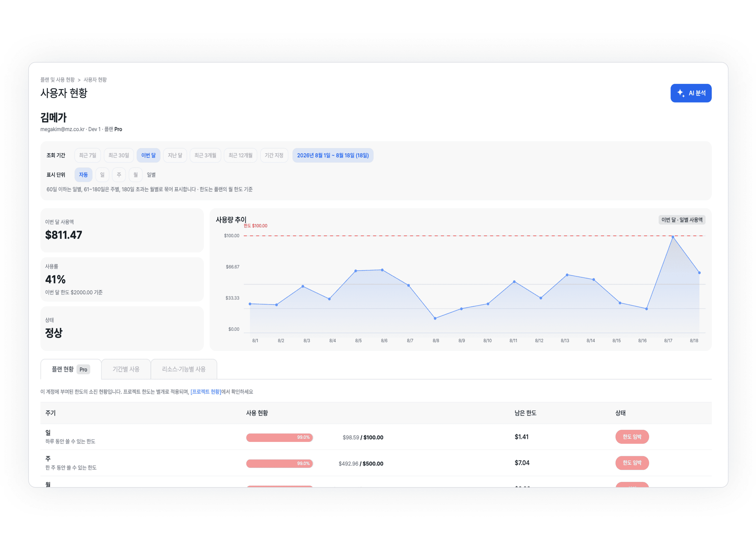Click the $811.47 이번 달 사용액 card
Screen dimensions: 756x550
click(x=122, y=230)
